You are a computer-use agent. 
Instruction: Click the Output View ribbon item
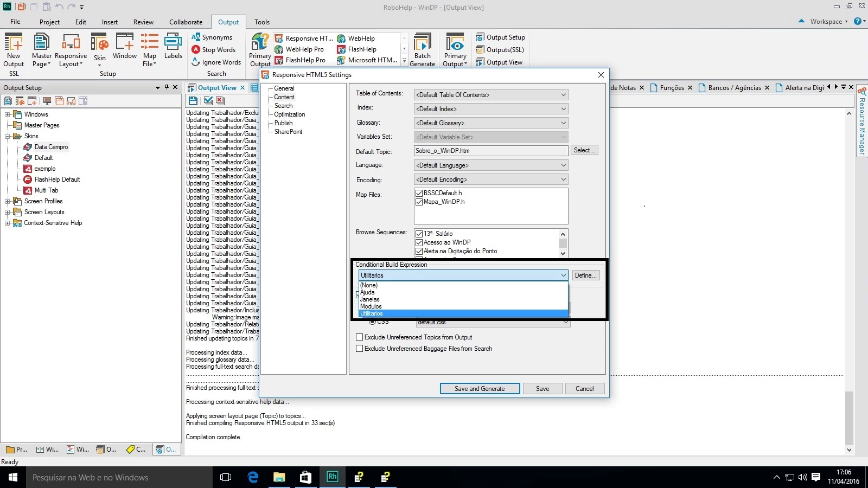click(x=499, y=62)
